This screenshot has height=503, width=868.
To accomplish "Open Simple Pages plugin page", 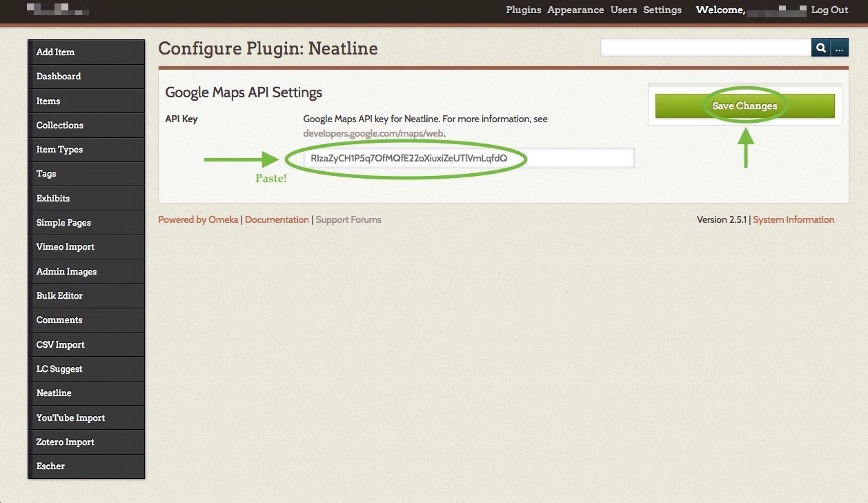I will tap(86, 223).
